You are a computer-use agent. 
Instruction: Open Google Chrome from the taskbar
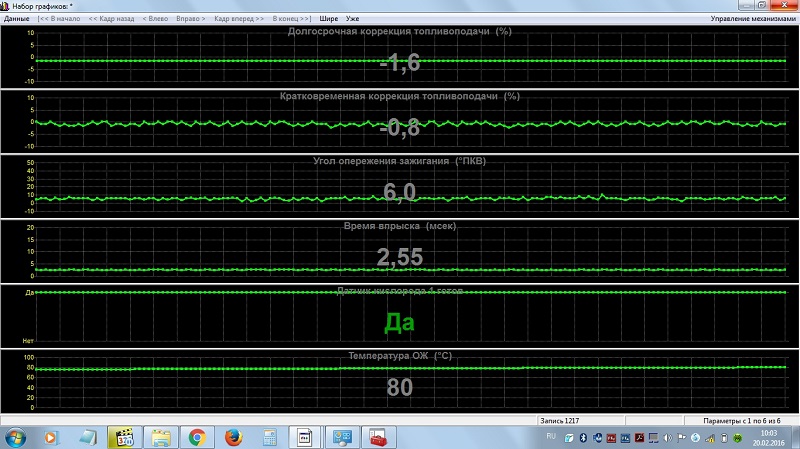[197, 437]
